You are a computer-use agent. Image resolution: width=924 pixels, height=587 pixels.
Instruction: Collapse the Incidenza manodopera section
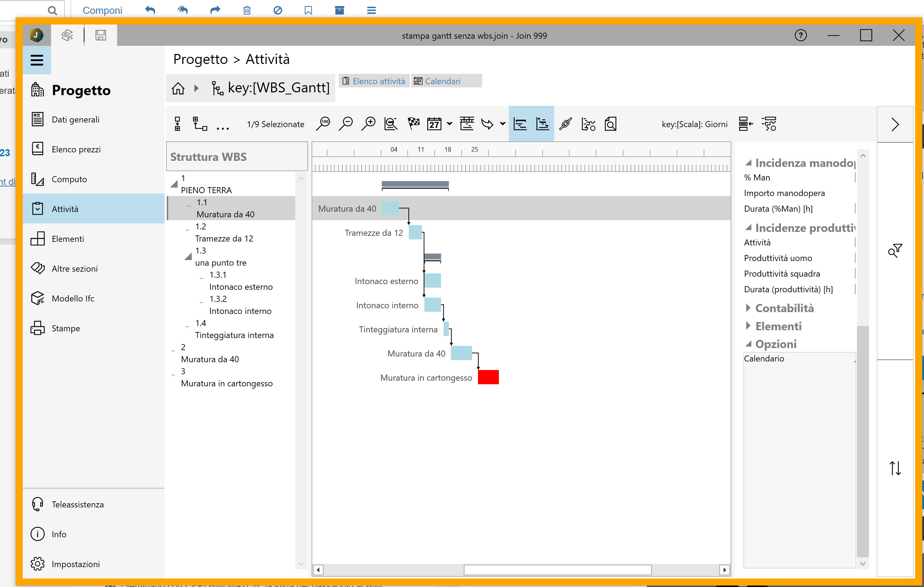click(748, 162)
